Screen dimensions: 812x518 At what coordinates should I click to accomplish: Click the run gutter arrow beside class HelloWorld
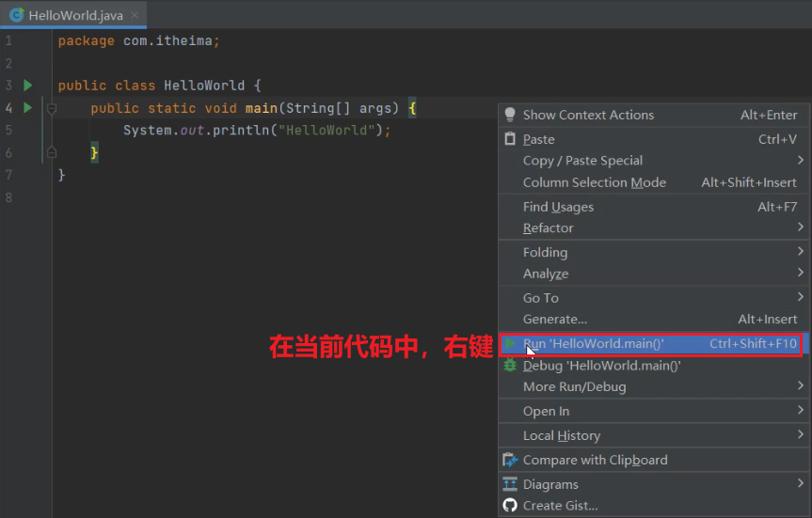[28, 86]
